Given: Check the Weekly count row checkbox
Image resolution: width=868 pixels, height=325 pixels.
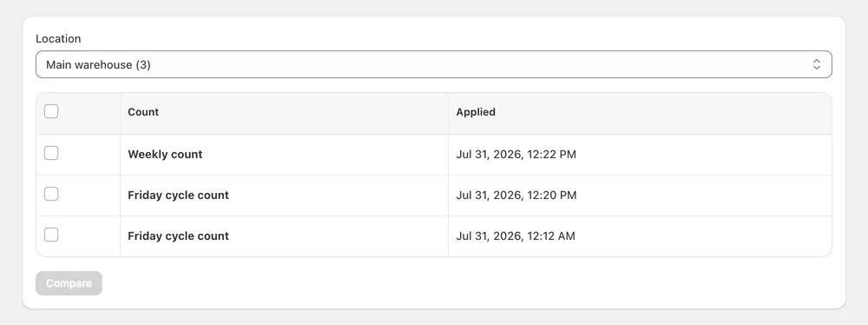Looking at the screenshot, I should (51, 153).
